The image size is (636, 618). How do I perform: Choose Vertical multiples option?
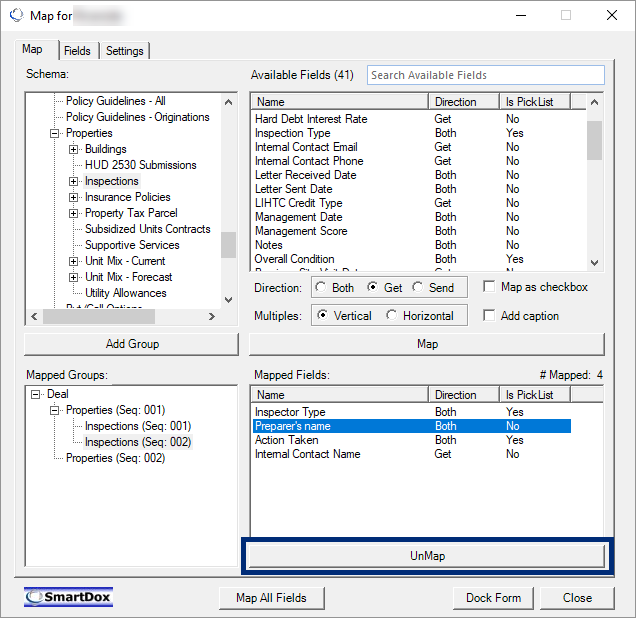point(322,315)
